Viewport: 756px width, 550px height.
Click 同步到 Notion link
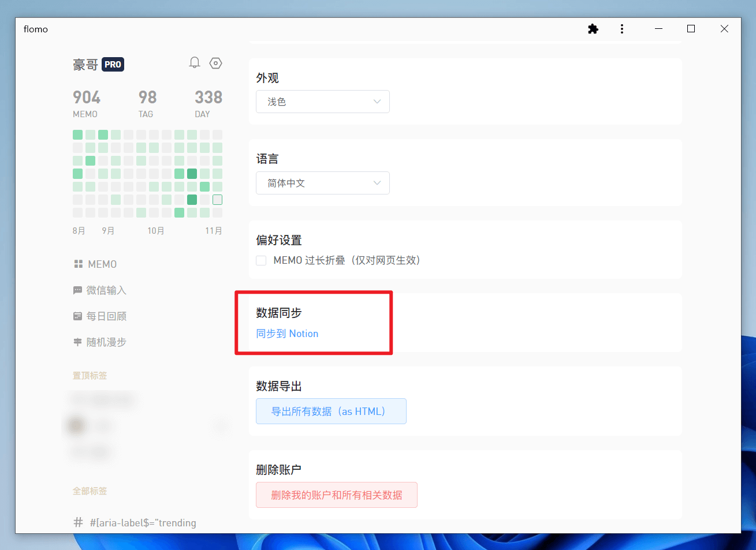point(287,334)
